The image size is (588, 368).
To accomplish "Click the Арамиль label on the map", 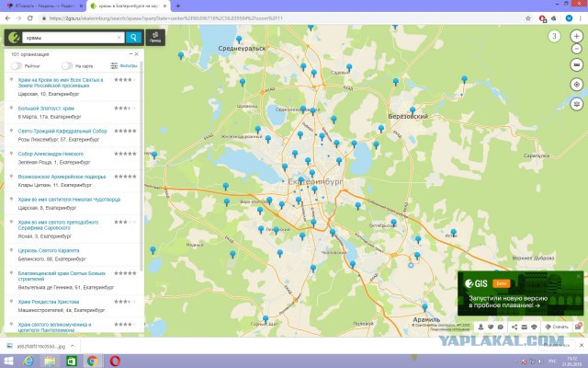I will pos(426,319).
